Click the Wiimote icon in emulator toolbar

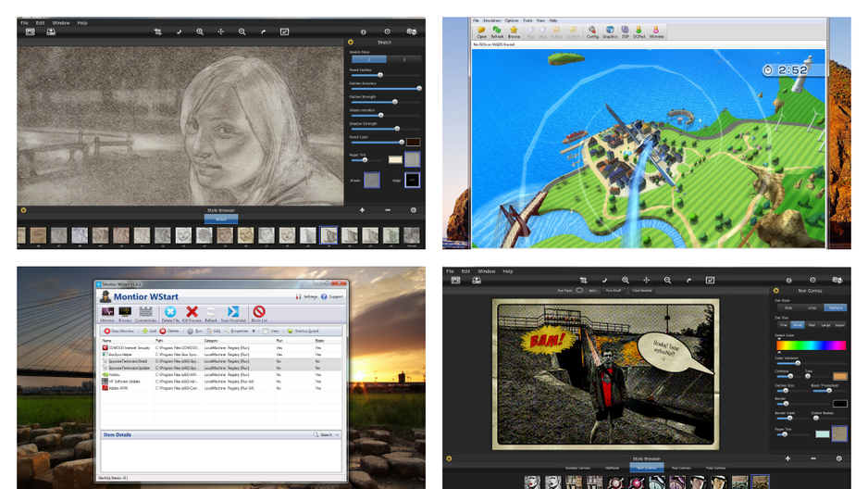pos(656,30)
